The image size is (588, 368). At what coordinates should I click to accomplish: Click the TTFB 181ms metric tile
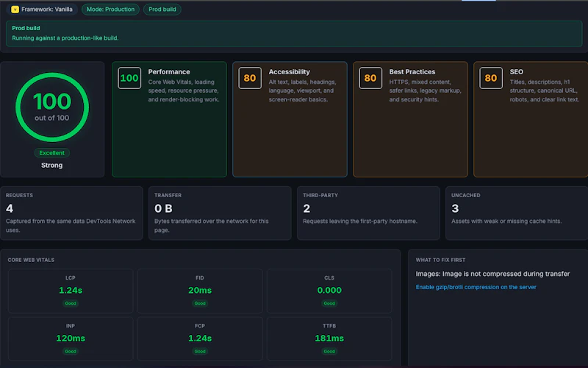click(x=329, y=339)
